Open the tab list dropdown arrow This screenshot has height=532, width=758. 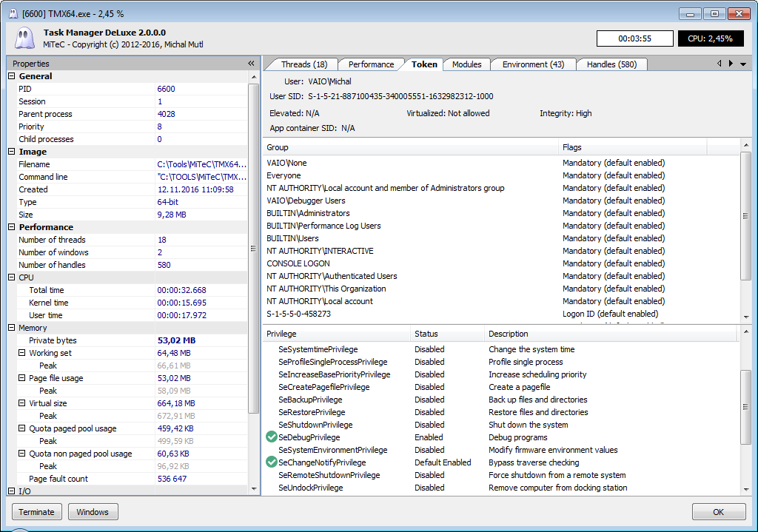pyautogui.click(x=743, y=64)
